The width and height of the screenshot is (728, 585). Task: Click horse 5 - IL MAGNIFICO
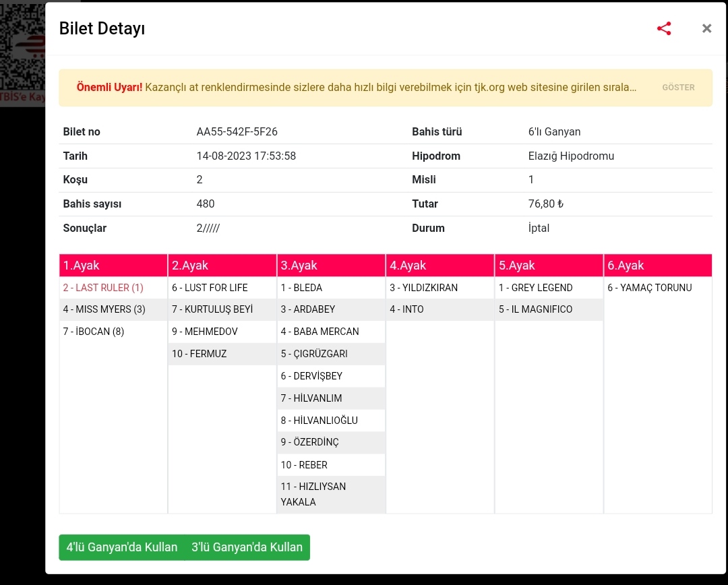tap(535, 309)
